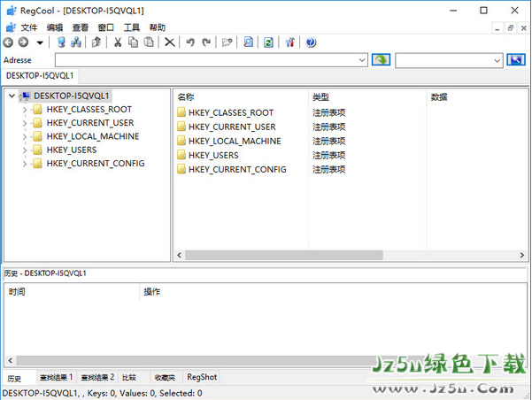Click the Forward navigation arrow in toolbar

tap(23, 42)
